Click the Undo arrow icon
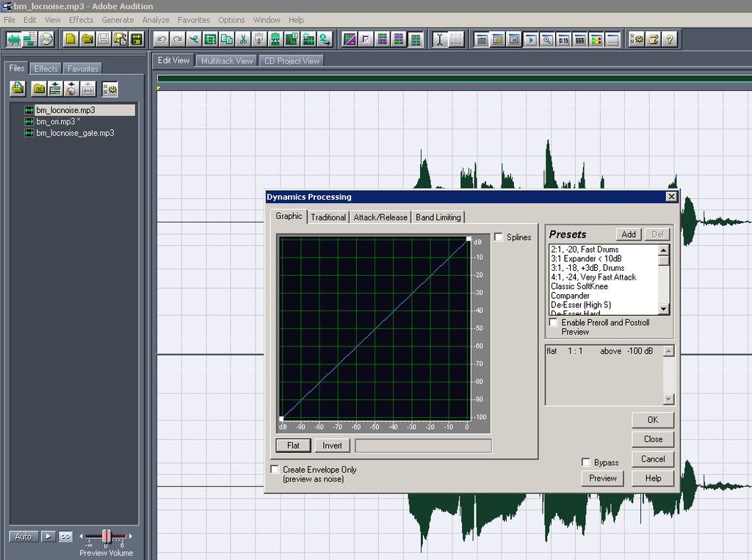The height and width of the screenshot is (560, 752). tap(162, 40)
